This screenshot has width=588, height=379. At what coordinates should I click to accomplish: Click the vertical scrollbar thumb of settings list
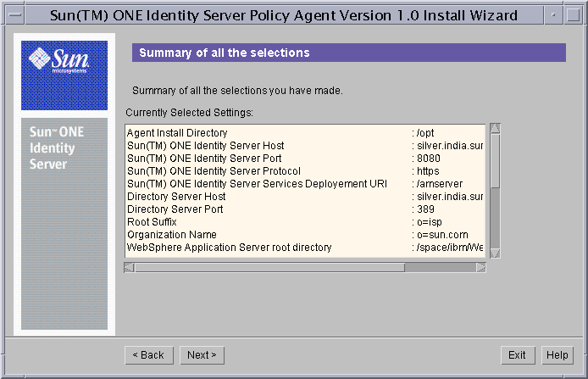click(495, 160)
